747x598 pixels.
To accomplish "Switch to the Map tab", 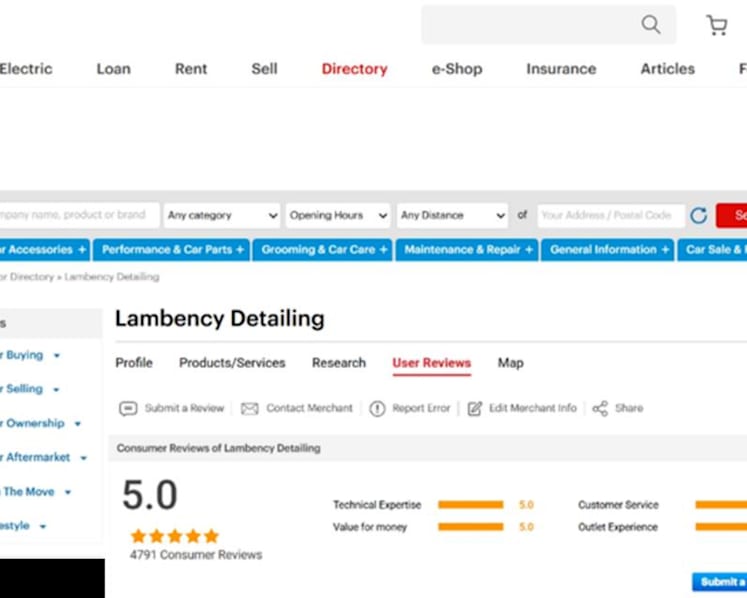I will point(511,363).
